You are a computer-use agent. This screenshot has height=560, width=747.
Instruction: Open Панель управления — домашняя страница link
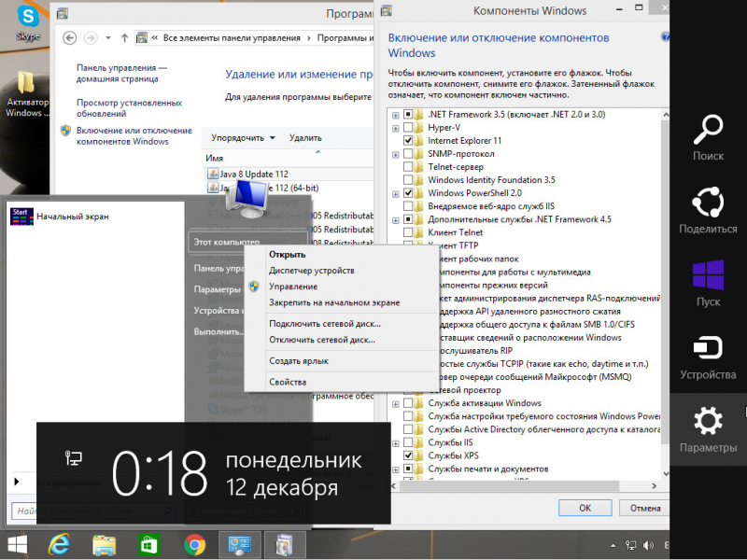click(122, 74)
